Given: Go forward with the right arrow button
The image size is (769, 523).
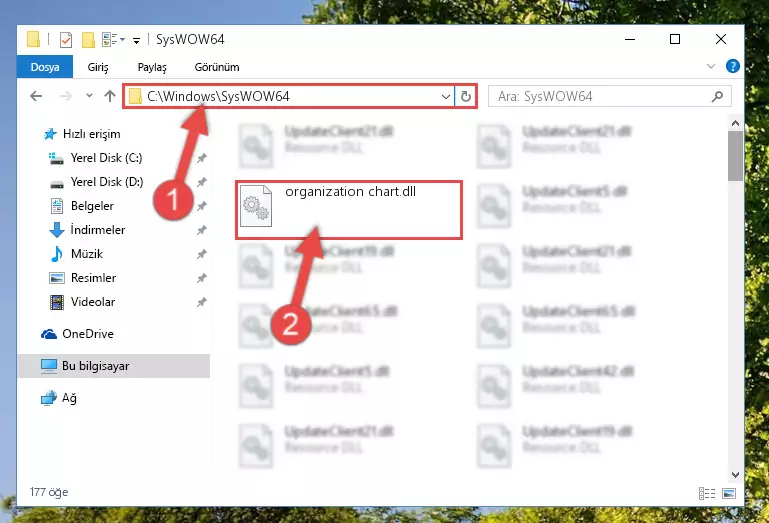Looking at the screenshot, I should [65, 96].
